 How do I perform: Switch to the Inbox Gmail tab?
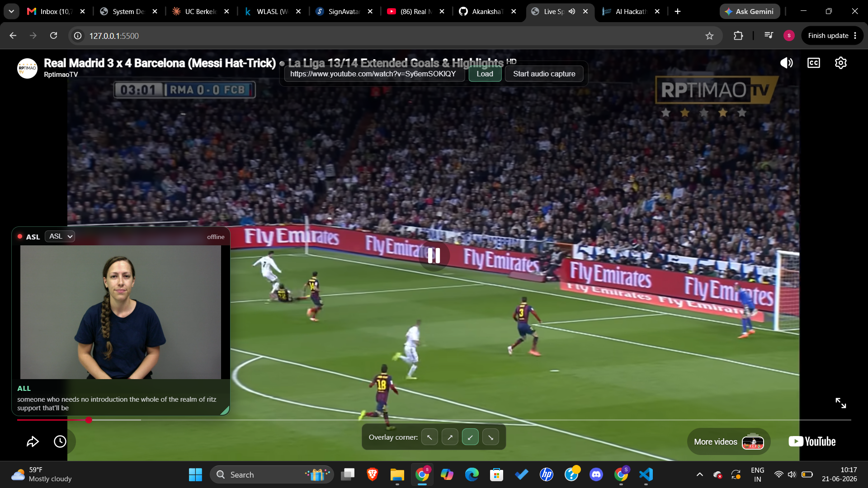pos(57,11)
